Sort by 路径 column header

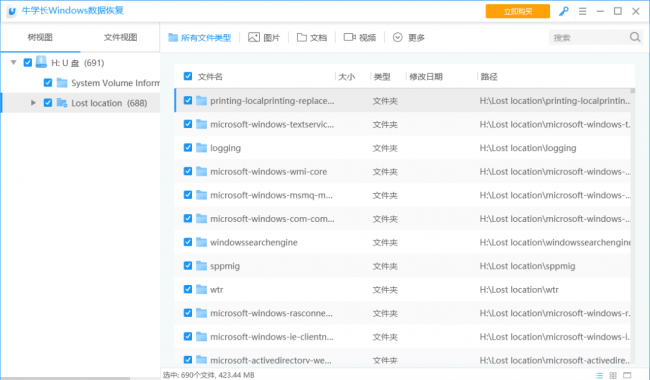[x=489, y=77]
